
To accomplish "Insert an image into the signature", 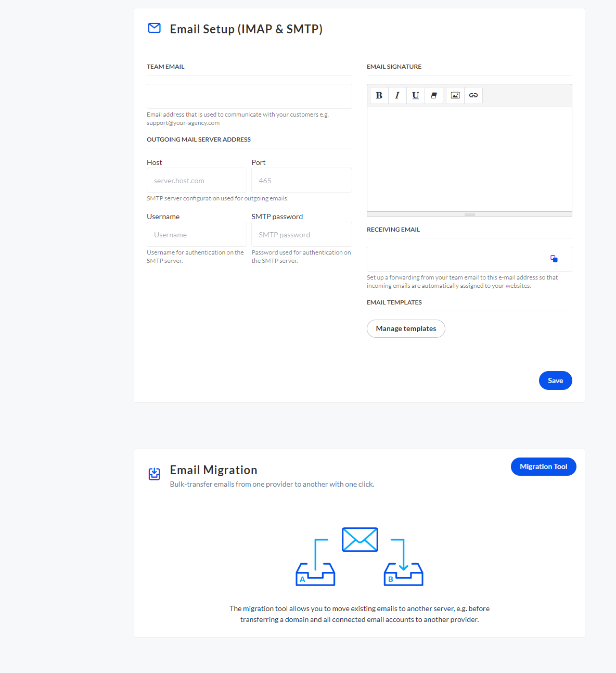I will [455, 96].
